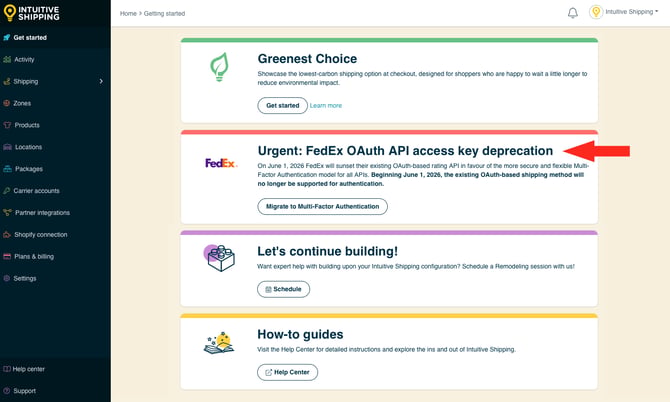Screen dimensions: 670x402
Task: Click the Help center book icon
Action: coord(6,369)
